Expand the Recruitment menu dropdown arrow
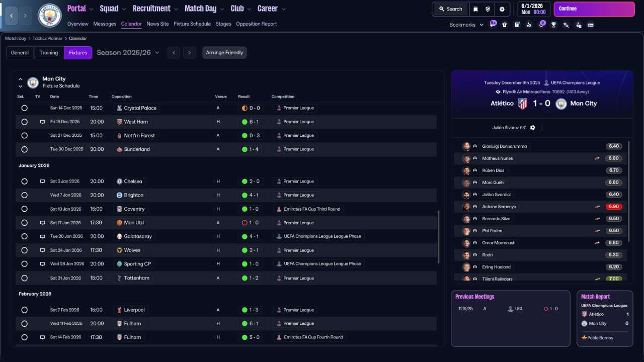Viewport: 644px width, 362px height. tap(176, 9)
